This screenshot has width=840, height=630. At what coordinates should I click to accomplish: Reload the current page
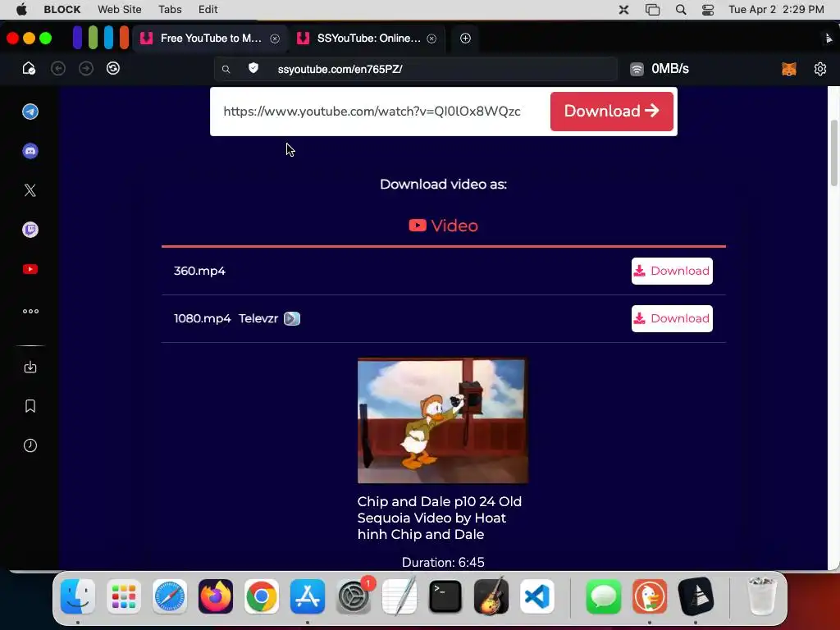113,69
